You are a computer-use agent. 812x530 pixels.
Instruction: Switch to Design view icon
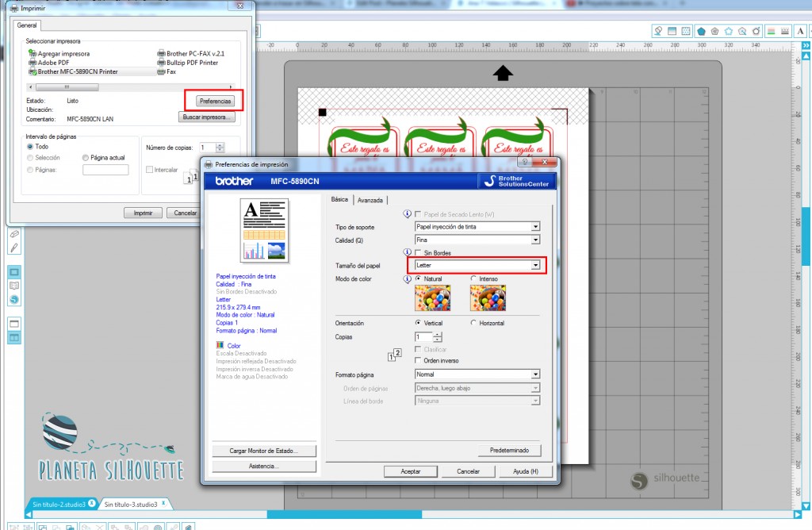[14, 272]
